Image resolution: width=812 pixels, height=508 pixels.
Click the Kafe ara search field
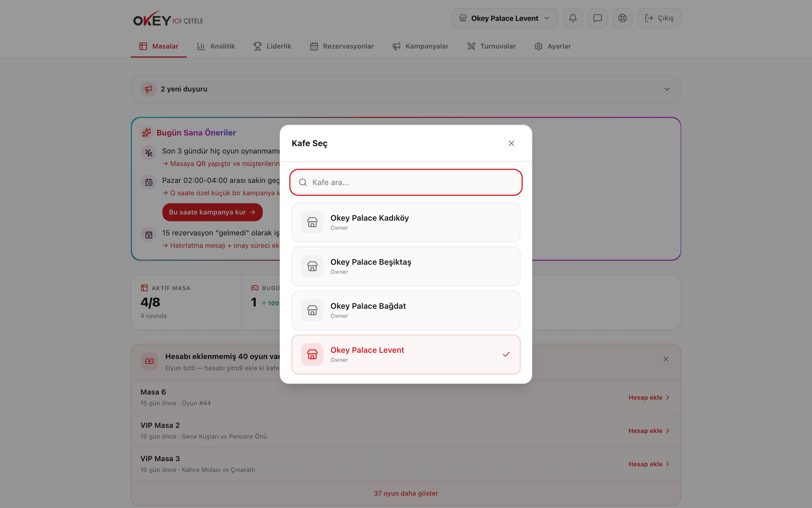point(406,182)
